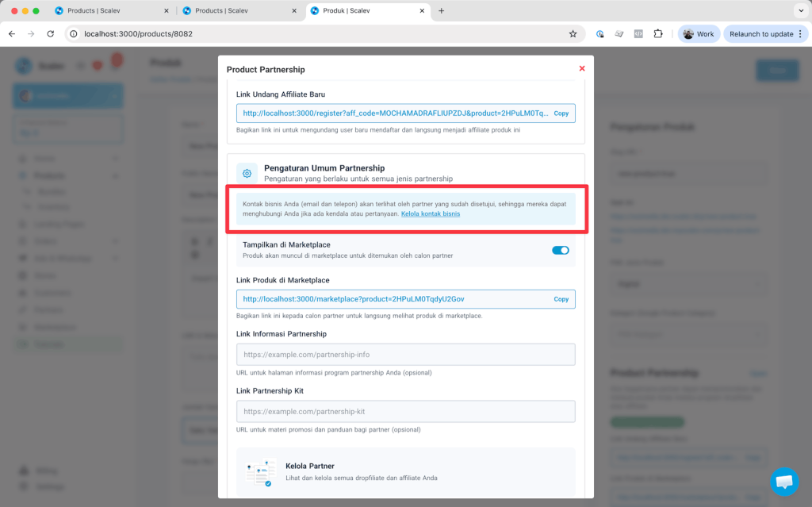Click the affiliate invite URL field
Screen dimensions: 812x507
[405, 113]
